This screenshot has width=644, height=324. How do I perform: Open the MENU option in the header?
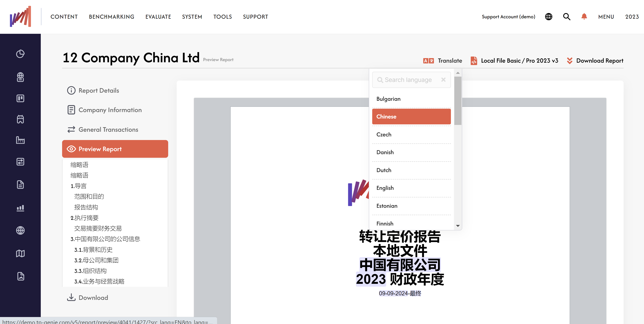pos(606,17)
